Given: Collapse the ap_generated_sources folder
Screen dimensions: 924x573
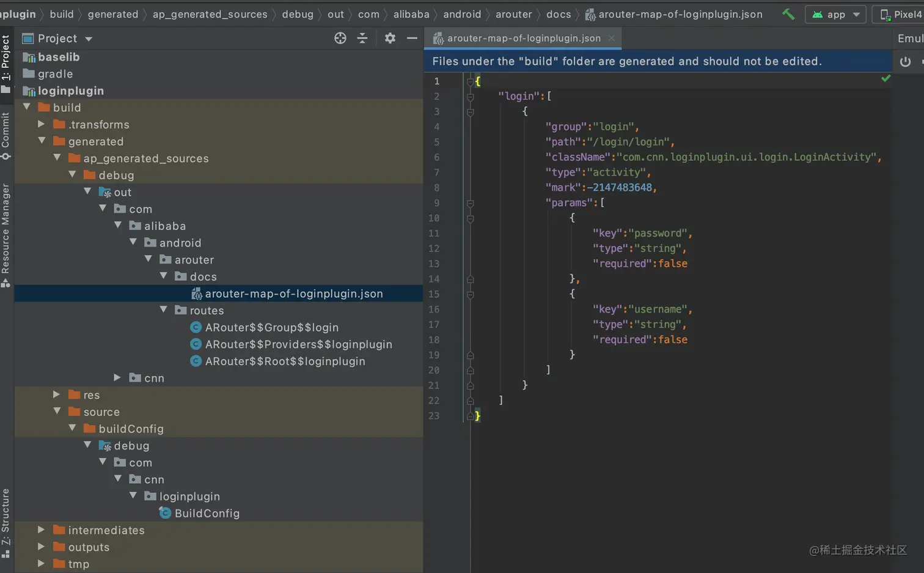Looking at the screenshot, I should coord(57,158).
